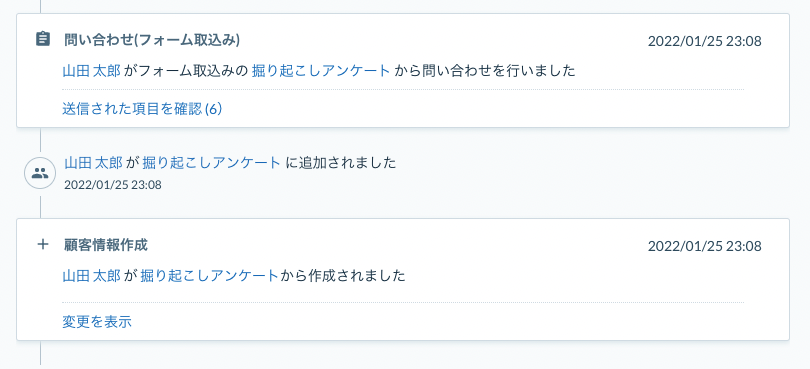Click the text から問い合わせを行いました

485,71
